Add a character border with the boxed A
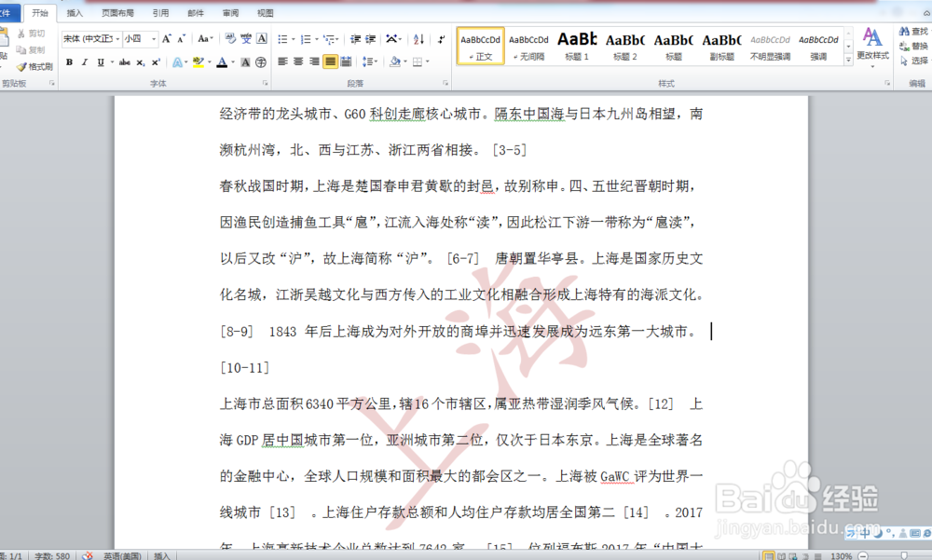 point(262,38)
